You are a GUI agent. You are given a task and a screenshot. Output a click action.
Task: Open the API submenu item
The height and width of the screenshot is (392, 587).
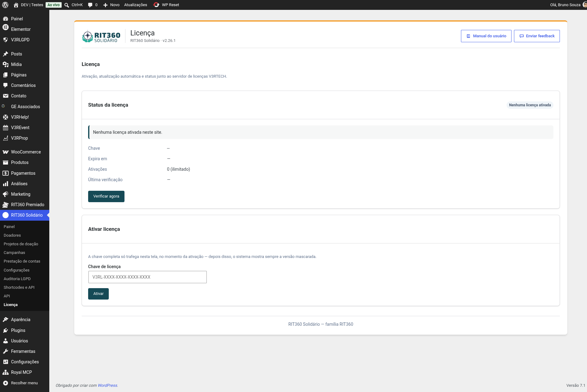coord(7,296)
